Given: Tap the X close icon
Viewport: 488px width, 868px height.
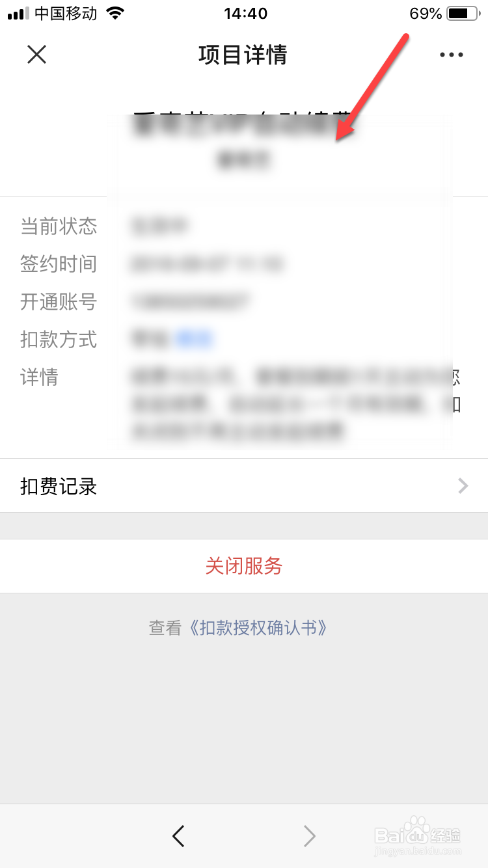Looking at the screenshot, I should click(36, 55).
